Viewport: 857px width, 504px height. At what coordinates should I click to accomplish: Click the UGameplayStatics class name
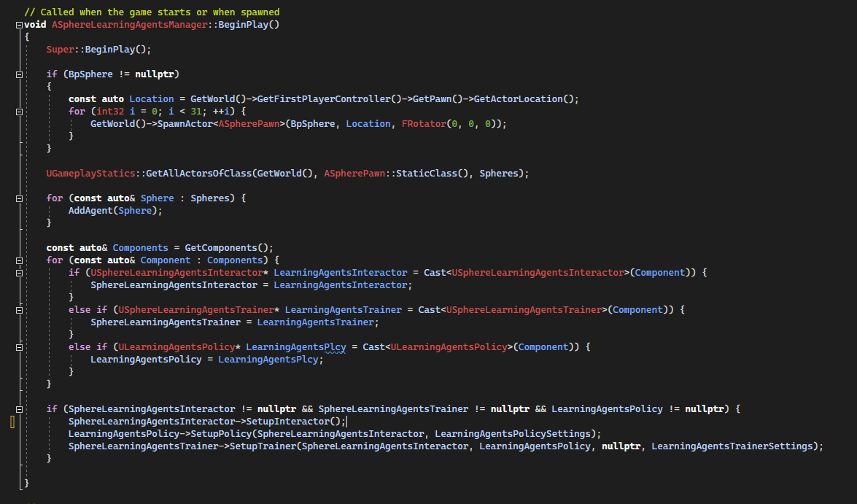pos(90,174)
